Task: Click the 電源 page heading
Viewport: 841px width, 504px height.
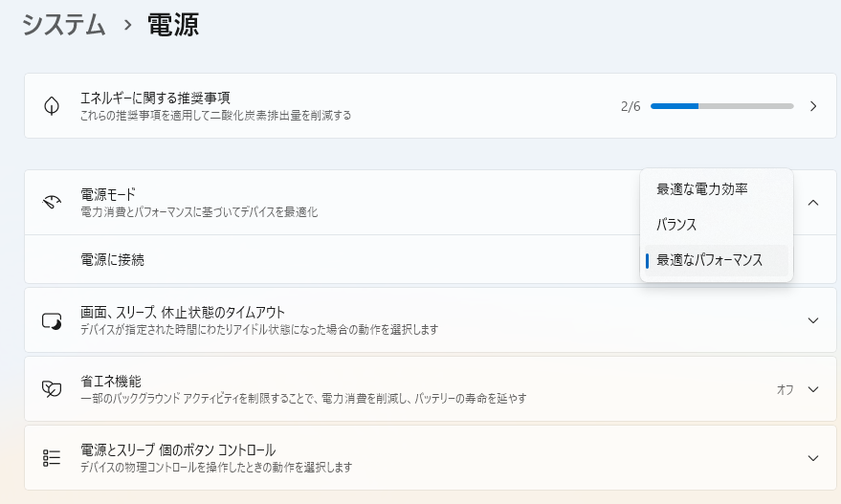Action: 173,25
